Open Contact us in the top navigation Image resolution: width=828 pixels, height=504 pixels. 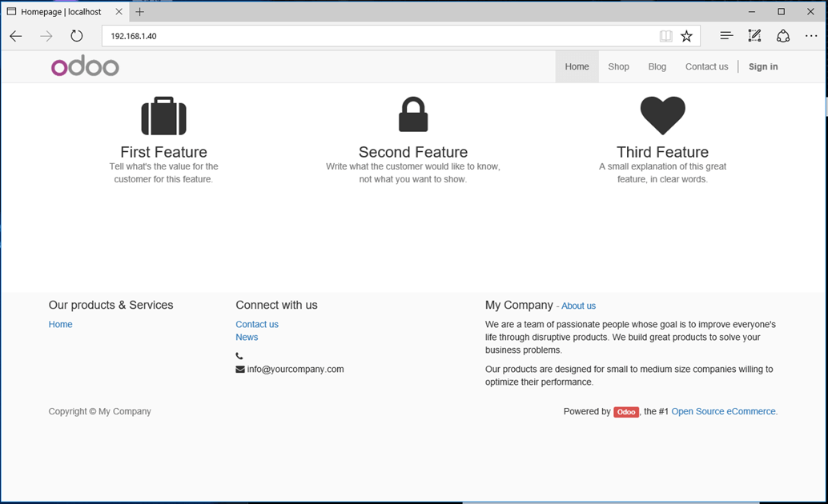tap(706, 66)
